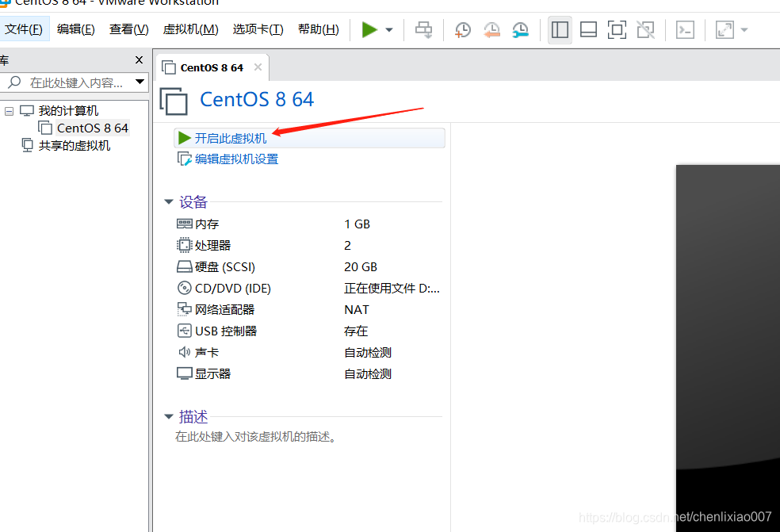Open the 查看(V) menu
The height and width of the screenshot is (532, 780).
pos(129,29)
